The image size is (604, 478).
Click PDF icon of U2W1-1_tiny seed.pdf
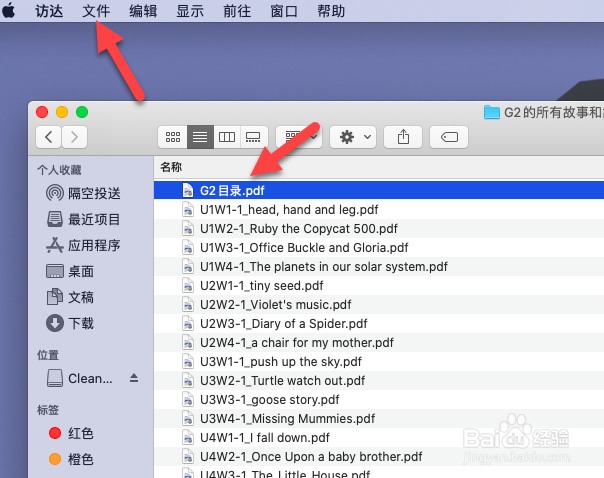(x=188, y=285)
